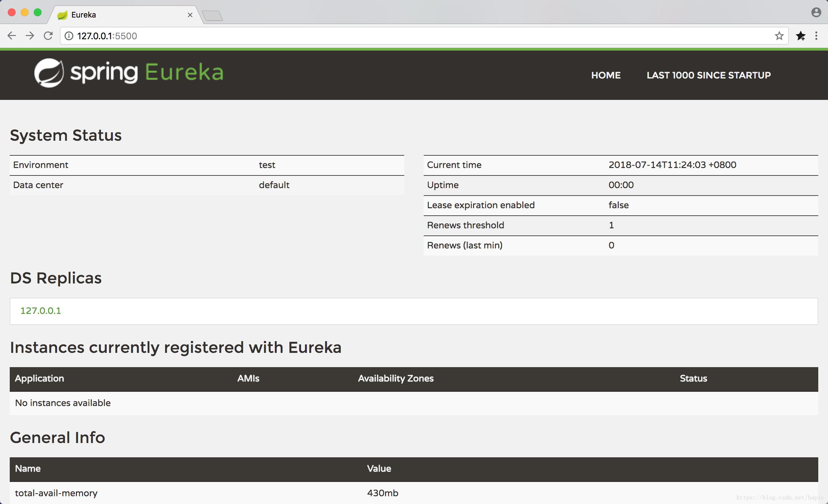Viewport: 828px width, 504px height.
Task: Click the 'Application' column header
Action: point(39,379)
